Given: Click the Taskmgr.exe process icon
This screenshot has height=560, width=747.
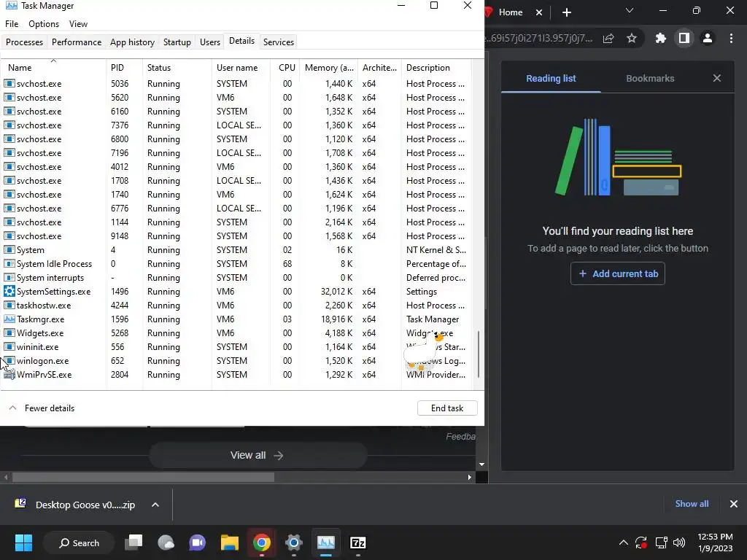Looking at the screenshot, I should (9, 319).
